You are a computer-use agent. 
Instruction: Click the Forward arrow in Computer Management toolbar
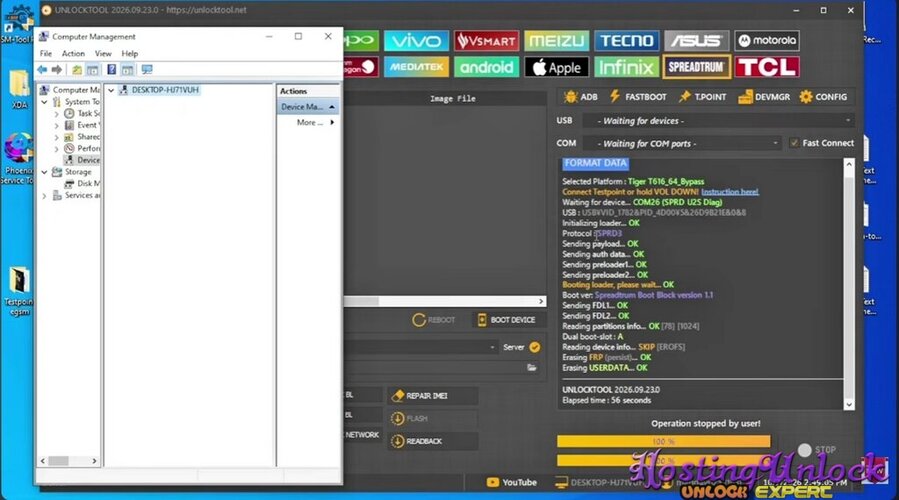[x=56, y=69]
